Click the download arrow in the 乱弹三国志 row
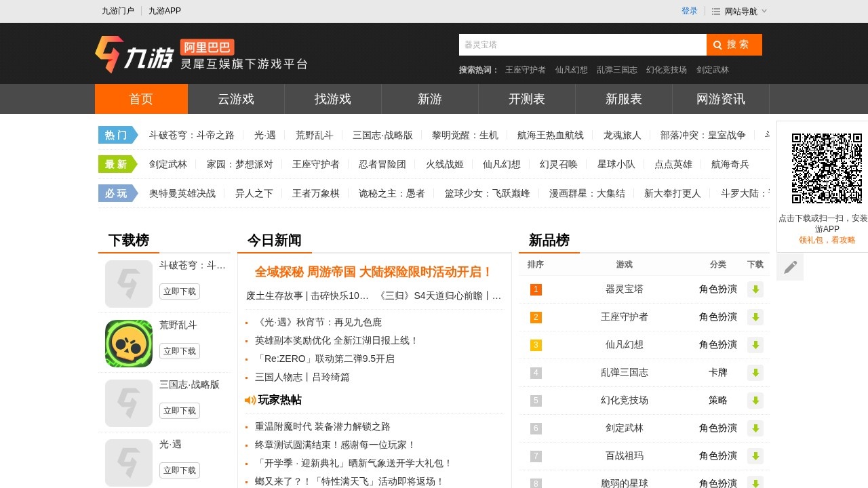 [755, 373]
